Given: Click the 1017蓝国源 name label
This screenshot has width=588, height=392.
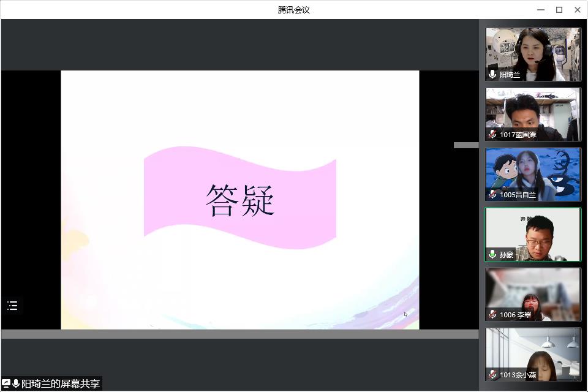Looking at the screenshot, I should pos(518,135).
